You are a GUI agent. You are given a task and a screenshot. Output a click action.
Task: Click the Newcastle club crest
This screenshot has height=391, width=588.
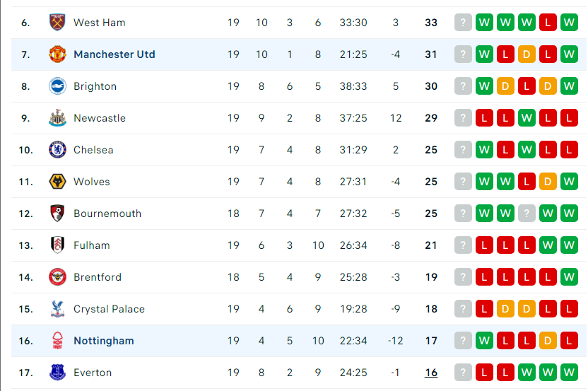(x=57, y=118)
